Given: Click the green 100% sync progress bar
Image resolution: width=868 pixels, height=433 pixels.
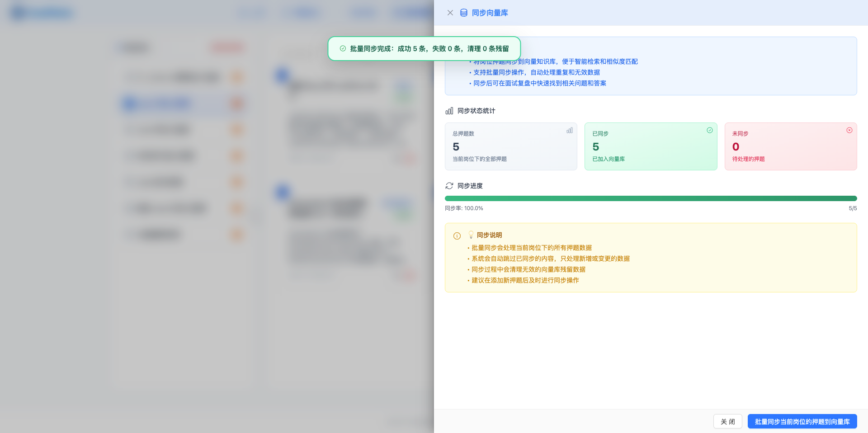Looking at the screenshot, I should pyautogui.click(x=651, y=198).
